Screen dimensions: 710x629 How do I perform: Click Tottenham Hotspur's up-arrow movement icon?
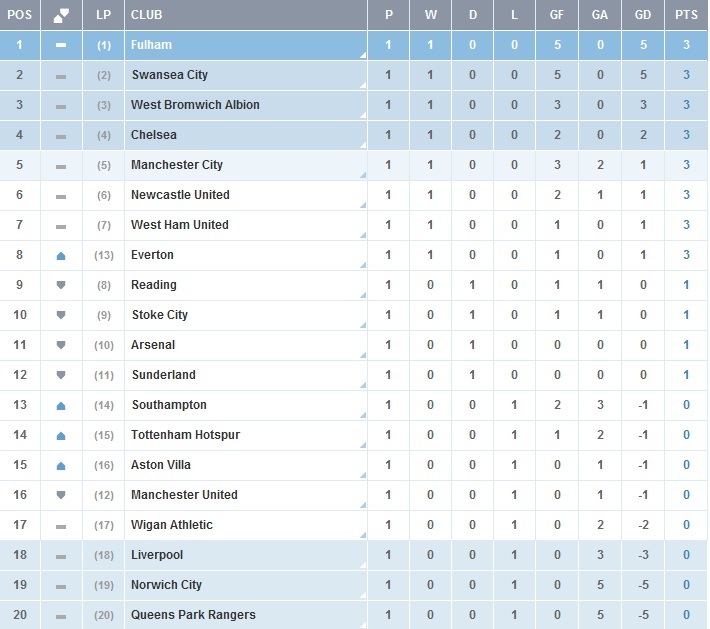61,436
